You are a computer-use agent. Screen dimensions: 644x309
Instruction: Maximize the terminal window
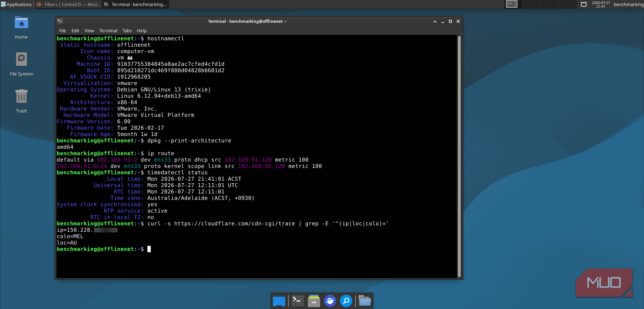click(x=450, y=21)
